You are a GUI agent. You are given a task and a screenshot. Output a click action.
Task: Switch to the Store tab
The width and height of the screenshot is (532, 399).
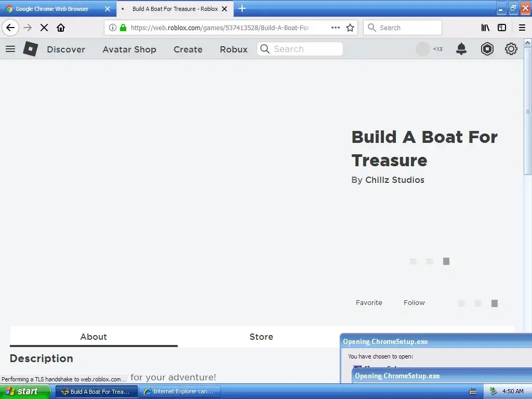click(x=261, y=337)
